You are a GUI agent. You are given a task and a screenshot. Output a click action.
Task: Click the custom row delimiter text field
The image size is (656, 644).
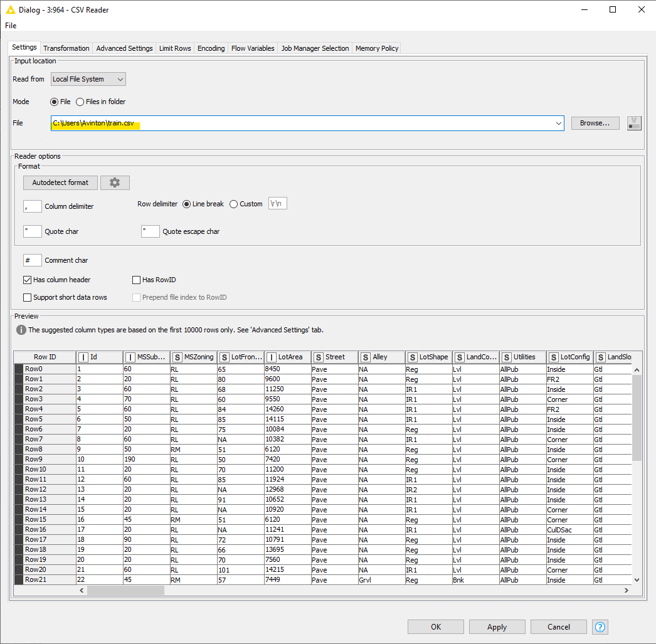[x=277, y=204]
